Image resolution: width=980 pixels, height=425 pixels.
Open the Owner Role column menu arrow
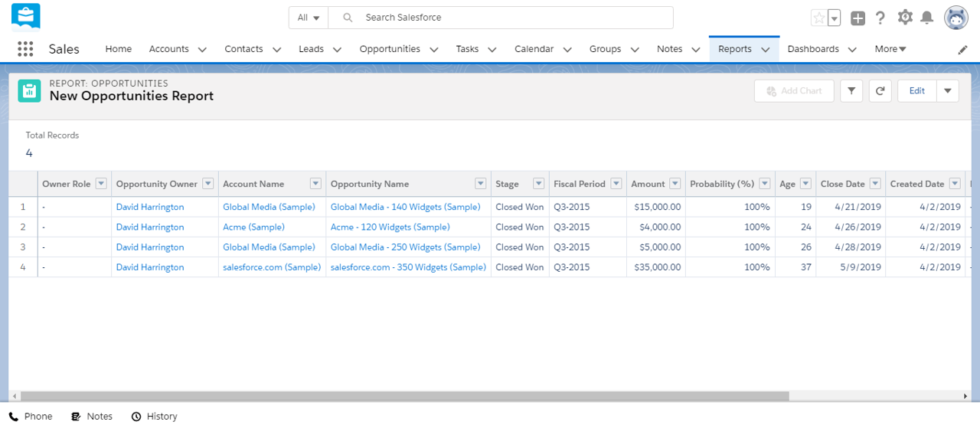[101, 184]
